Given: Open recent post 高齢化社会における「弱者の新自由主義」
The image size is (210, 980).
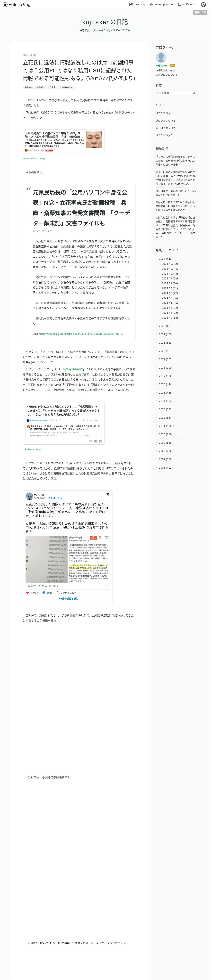Looking at the screenshot, I should 176,227.
